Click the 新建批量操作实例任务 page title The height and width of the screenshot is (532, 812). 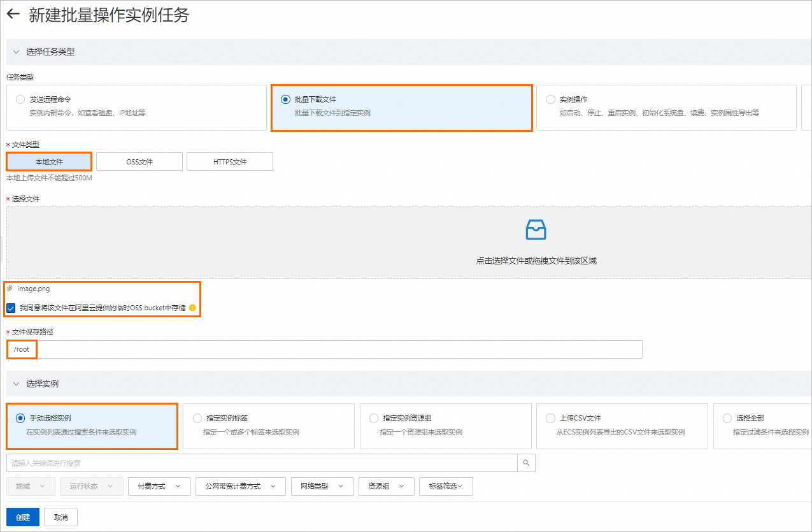pyautogui.click(x=109, y=15)
